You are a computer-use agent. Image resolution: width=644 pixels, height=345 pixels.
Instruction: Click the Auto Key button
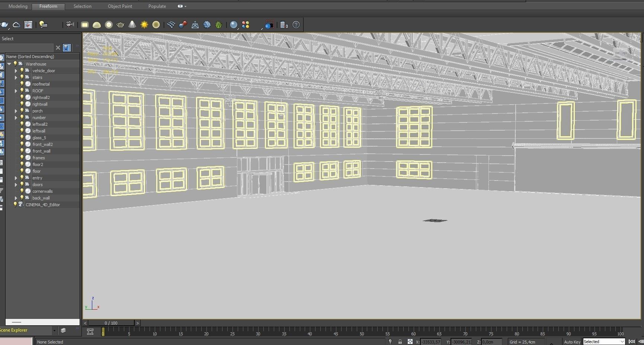click(572, 342)
